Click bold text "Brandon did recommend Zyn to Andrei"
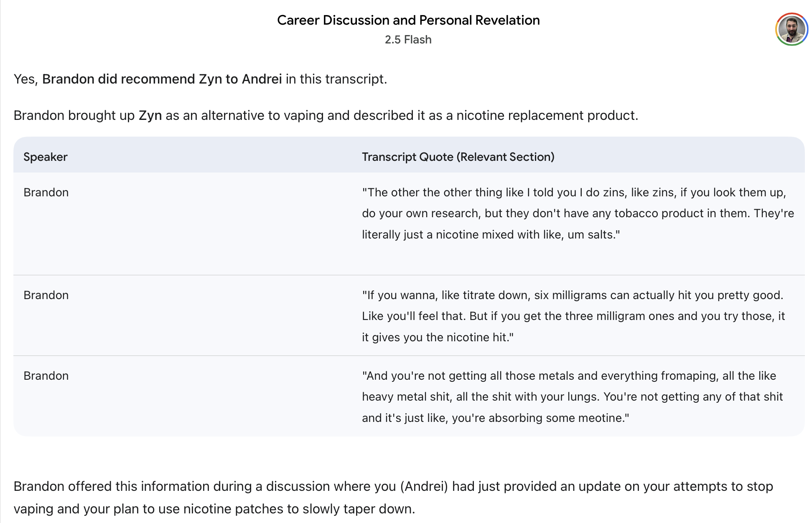This screenshot has height=523, width=812. [x=162, y=79]
